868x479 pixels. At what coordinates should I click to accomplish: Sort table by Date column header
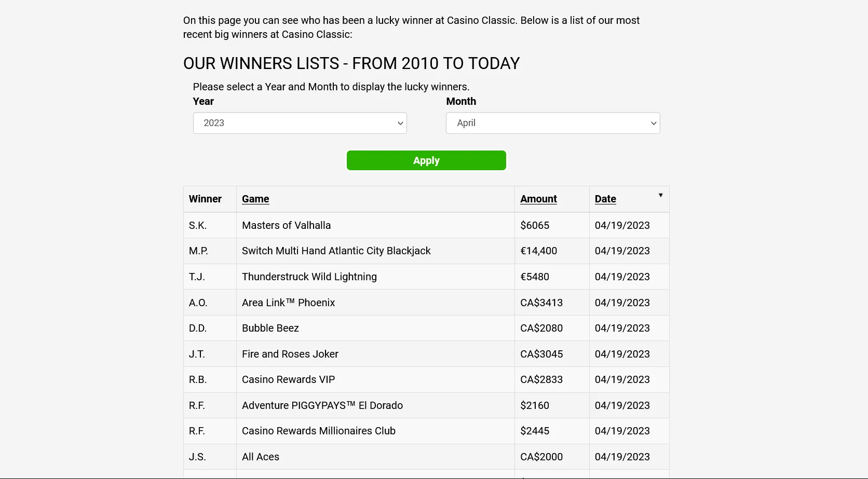coord(605,199)
